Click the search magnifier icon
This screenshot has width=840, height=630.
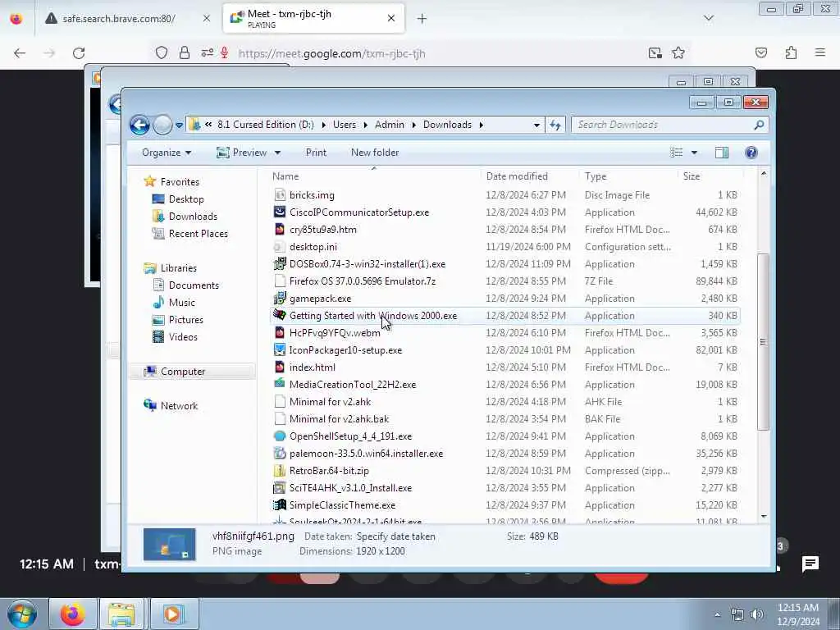point(759,125)
